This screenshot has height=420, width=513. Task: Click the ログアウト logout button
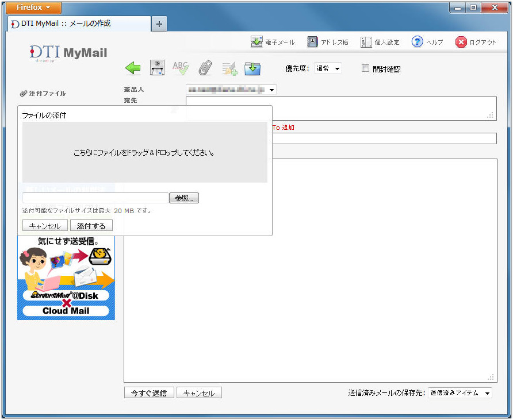[x=476, y=42]
